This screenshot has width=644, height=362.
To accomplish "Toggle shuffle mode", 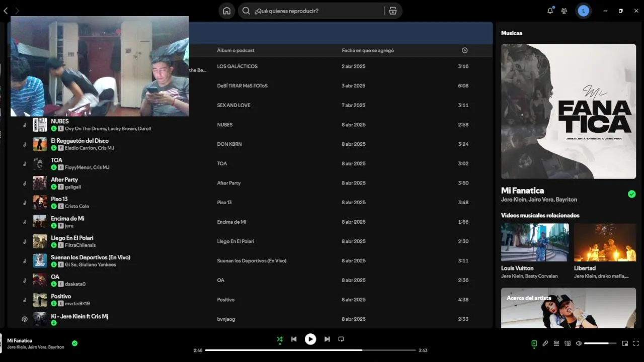I will pos(280,339).
